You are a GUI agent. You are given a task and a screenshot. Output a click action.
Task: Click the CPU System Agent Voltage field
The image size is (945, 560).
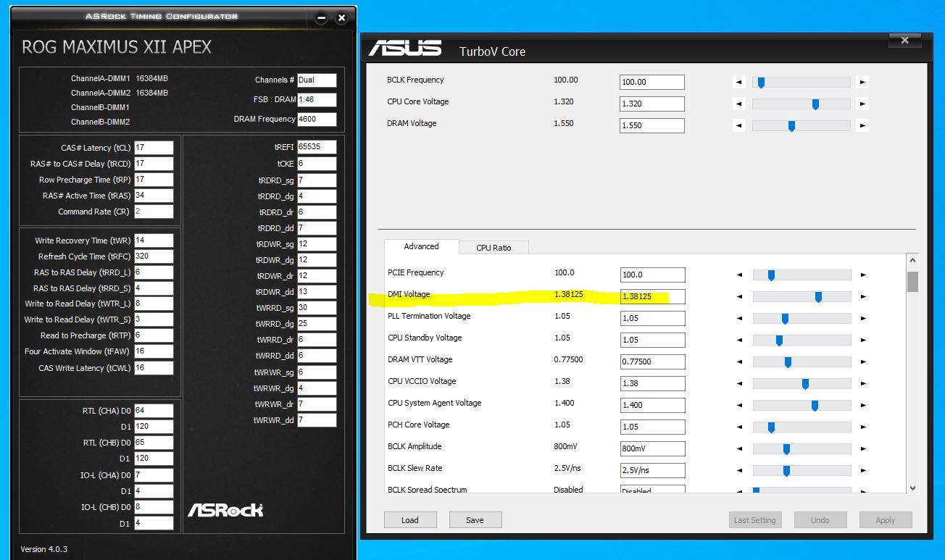point(652,405)
